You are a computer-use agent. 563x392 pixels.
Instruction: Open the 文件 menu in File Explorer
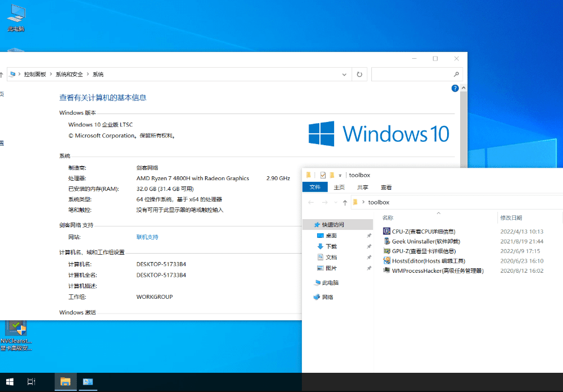pos(315,187)
